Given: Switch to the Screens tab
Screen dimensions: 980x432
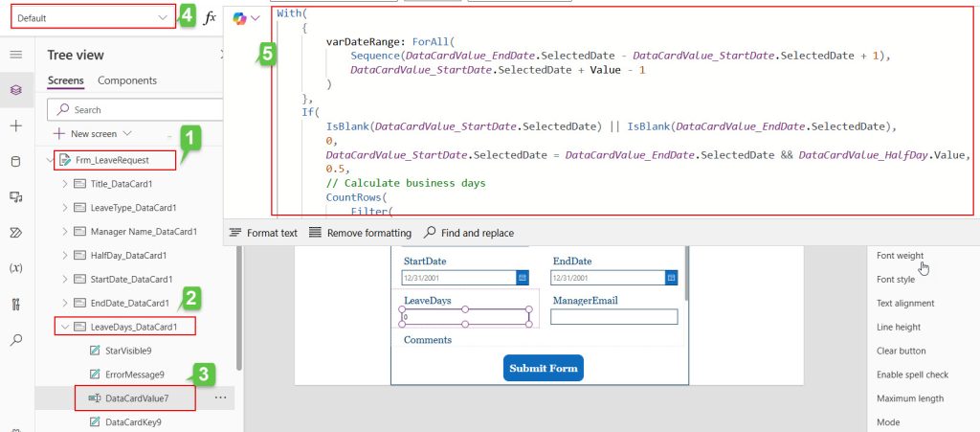Looking at the screenshot, I should (66, 80).
